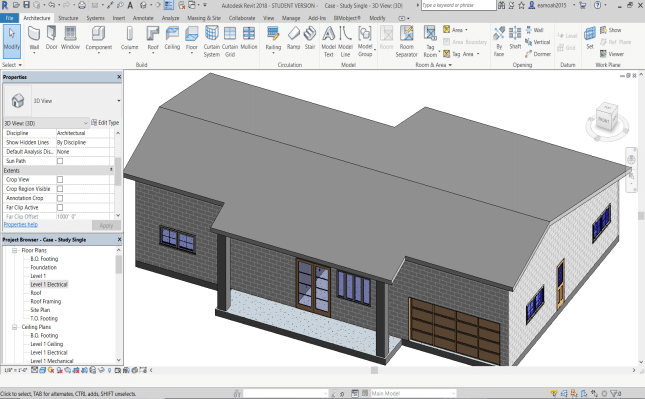Screen dimensions: 645x399
Task: Click the Model Line tool
Action: tap(346, 41)
